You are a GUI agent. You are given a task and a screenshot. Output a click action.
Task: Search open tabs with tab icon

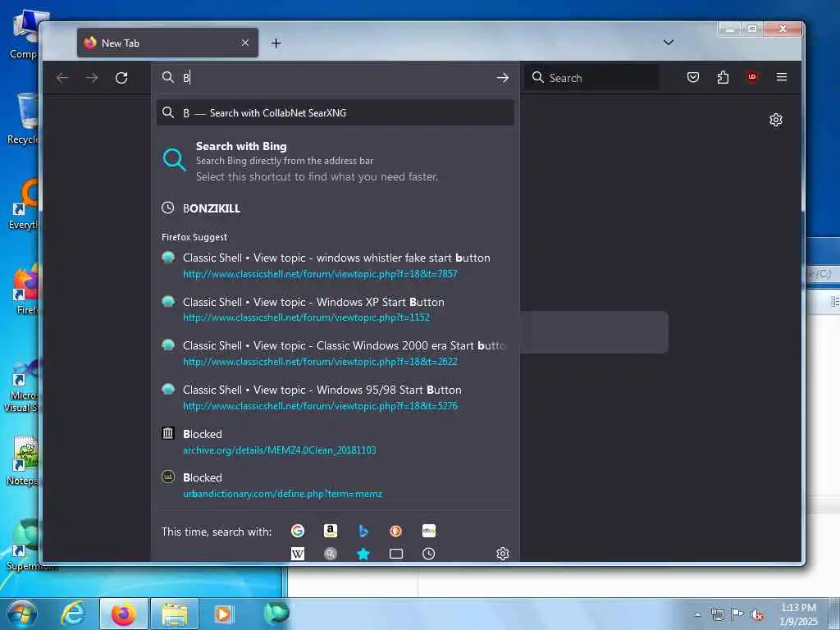(396, 554)
